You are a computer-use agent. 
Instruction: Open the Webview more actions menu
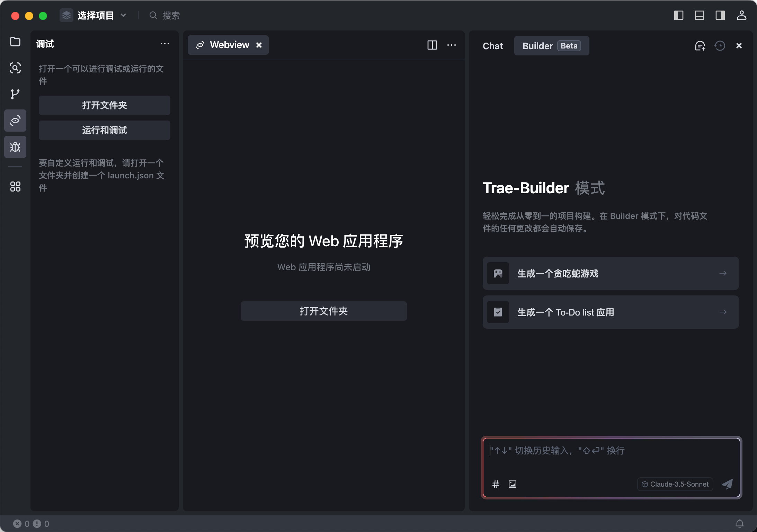(x=452, y=45)
